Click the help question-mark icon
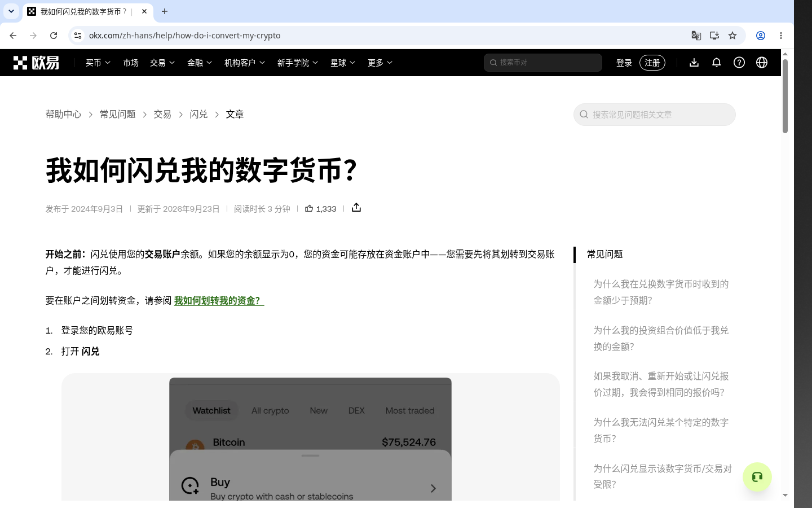This screenshot has width=812, height=508. tap(739, 63)
